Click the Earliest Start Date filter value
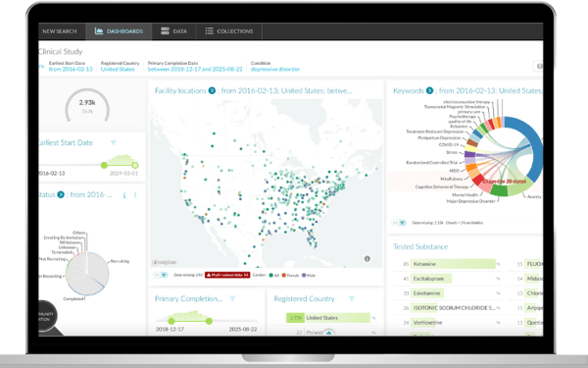This screenshot has width=588, height=368. point(71,69)
